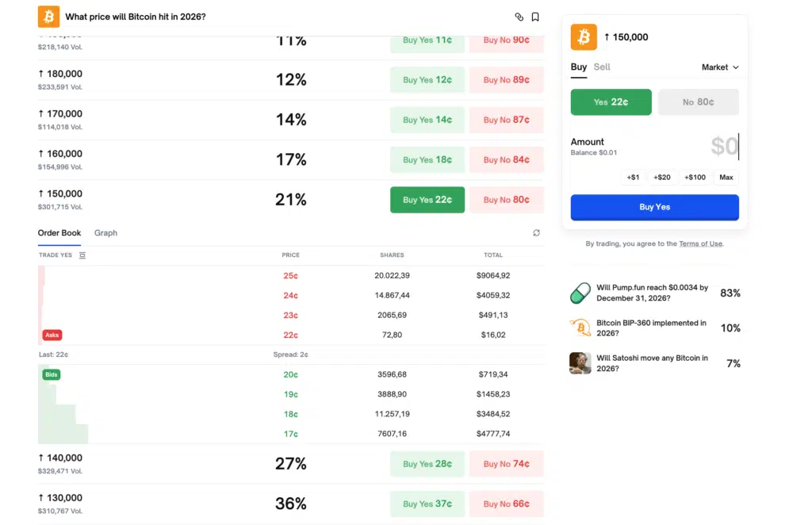Click the Bitcoin logo in the header
The height and width of the screenshot is (525, 812).
pos(48,16)
